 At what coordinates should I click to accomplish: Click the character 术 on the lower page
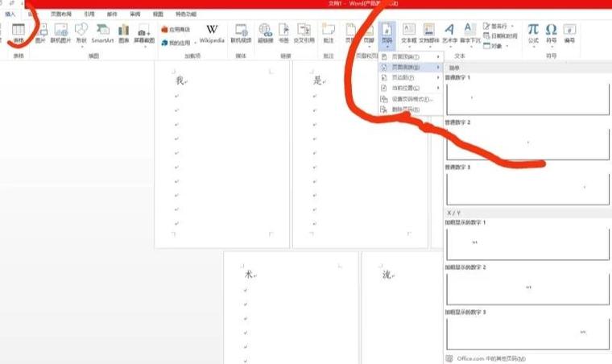pyautogui.click(x=249, y=275)
